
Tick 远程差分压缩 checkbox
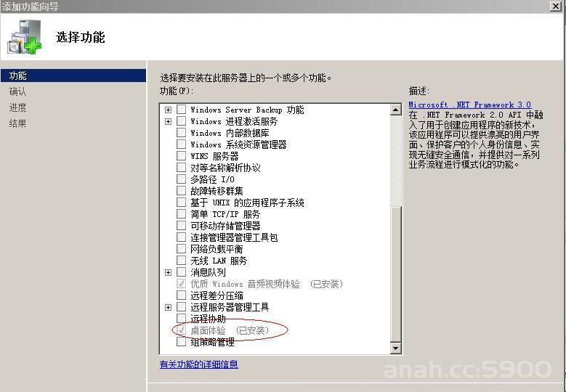181,295
